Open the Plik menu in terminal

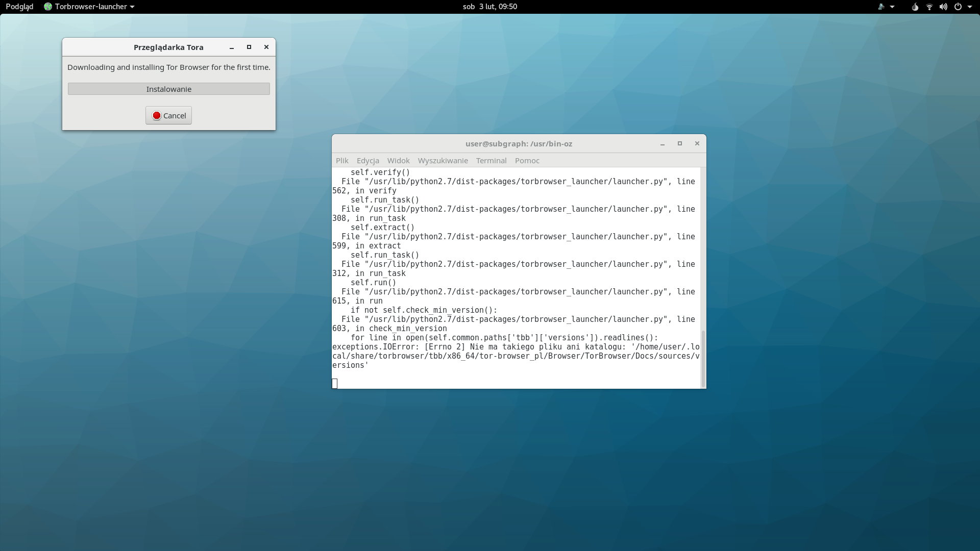[x=342, y=160]
